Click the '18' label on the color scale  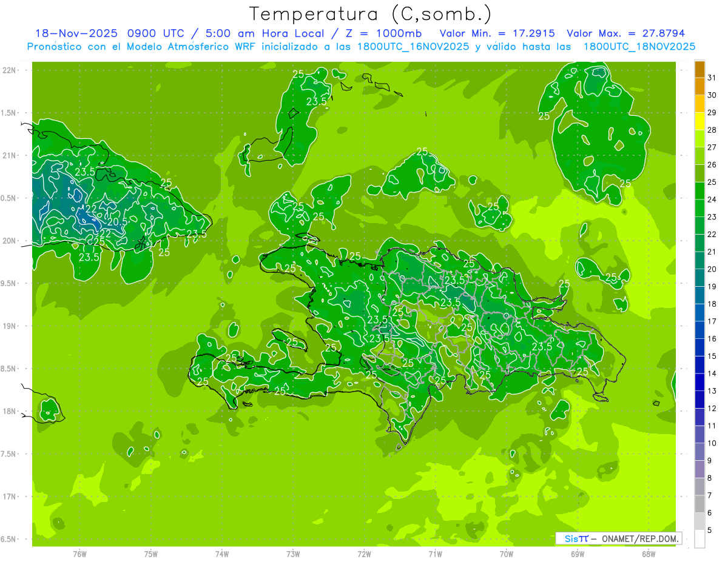click(x=712, y=304)
